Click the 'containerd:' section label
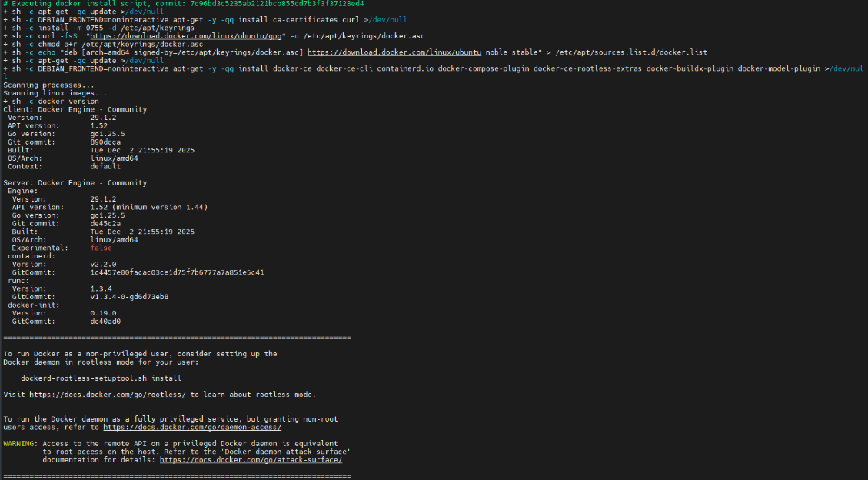Screen dimensions: 868x480 pos(32,256)
